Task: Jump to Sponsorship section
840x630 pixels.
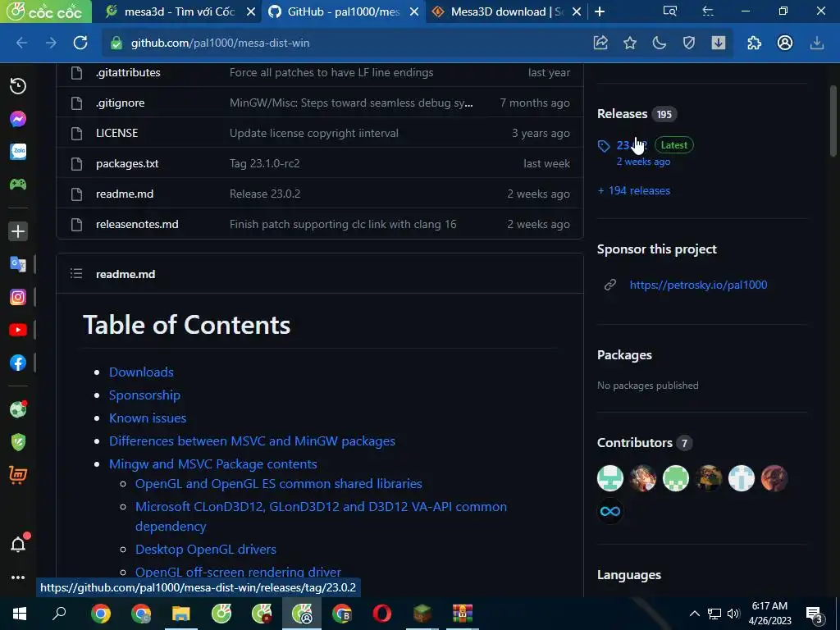Action: coord(144,395)
